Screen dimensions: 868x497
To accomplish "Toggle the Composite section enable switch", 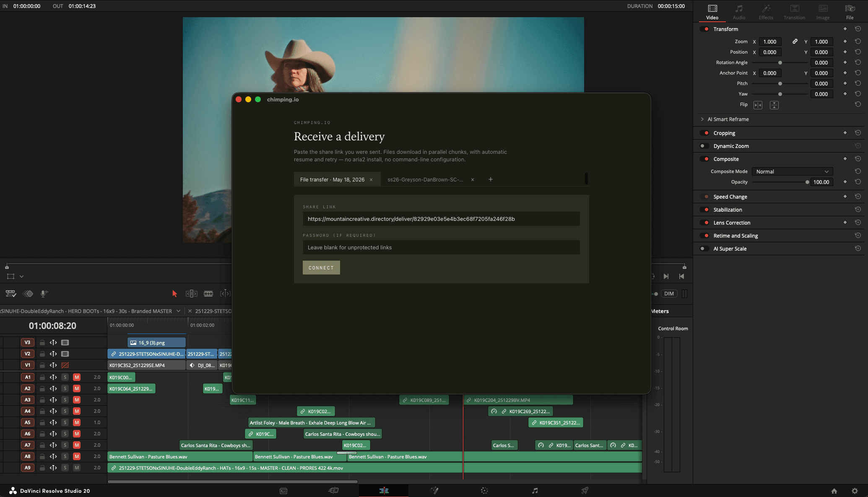I will point(705,159).
